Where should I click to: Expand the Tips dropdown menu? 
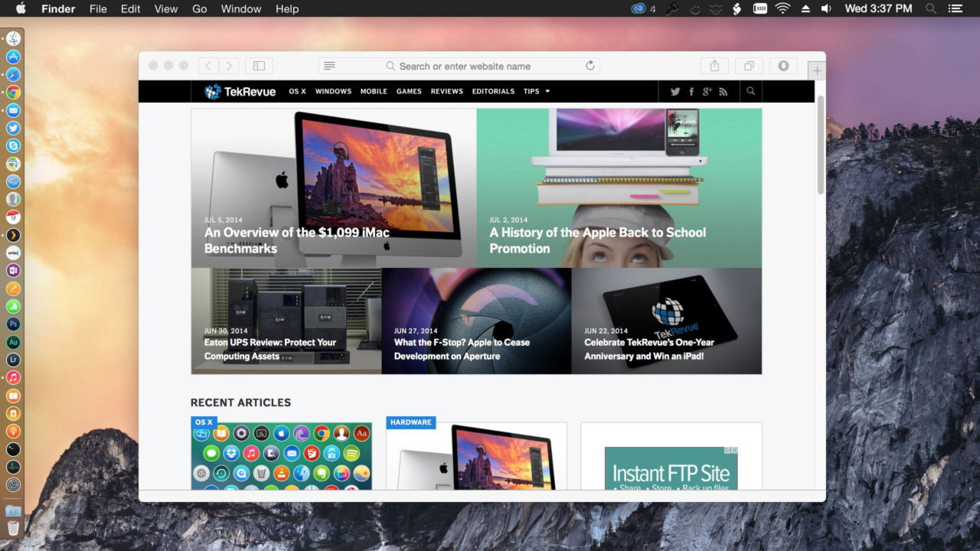coord(537,91)
